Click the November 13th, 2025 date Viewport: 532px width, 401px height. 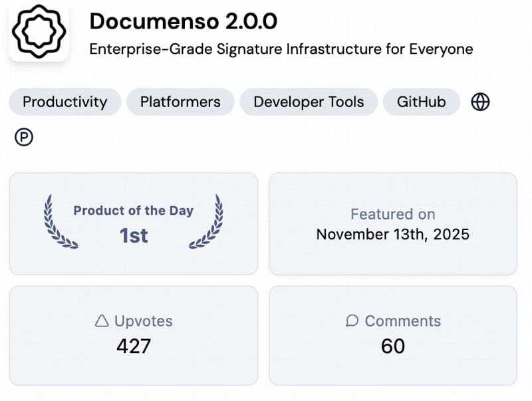[x=392, y=234]
